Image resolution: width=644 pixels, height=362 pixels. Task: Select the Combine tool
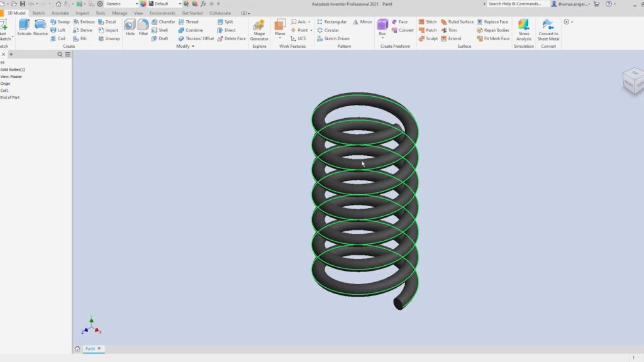tap(191, 30)
